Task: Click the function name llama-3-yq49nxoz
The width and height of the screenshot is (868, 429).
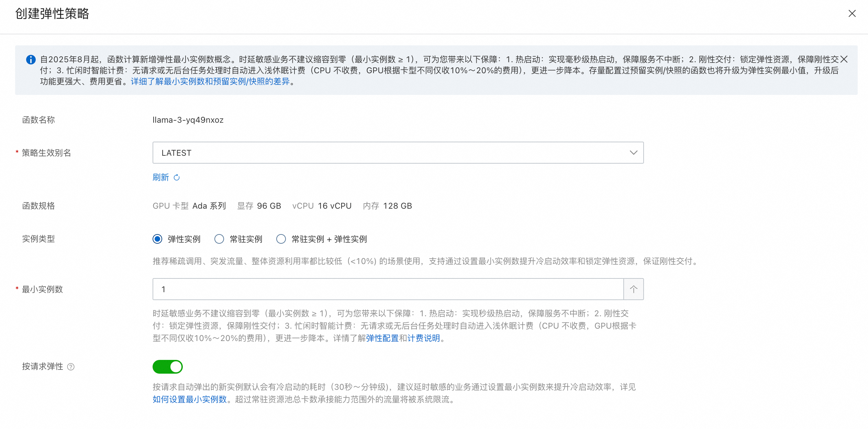Action: [x=188, y=120]
